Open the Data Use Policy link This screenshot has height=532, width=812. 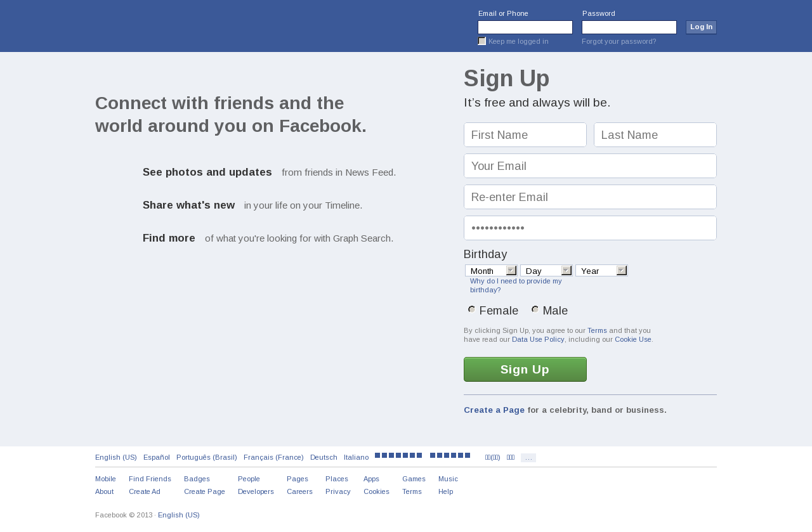click(x=538, y=339)
